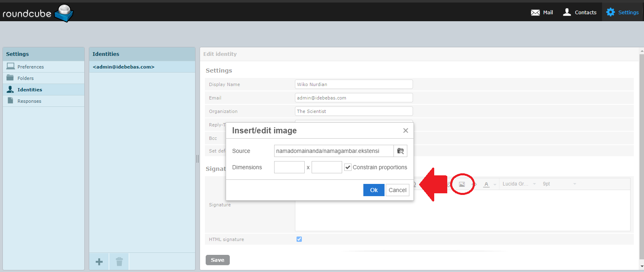Screen dimensions: 644x272
Task: Click the Save button
Action: pos(218,260)
